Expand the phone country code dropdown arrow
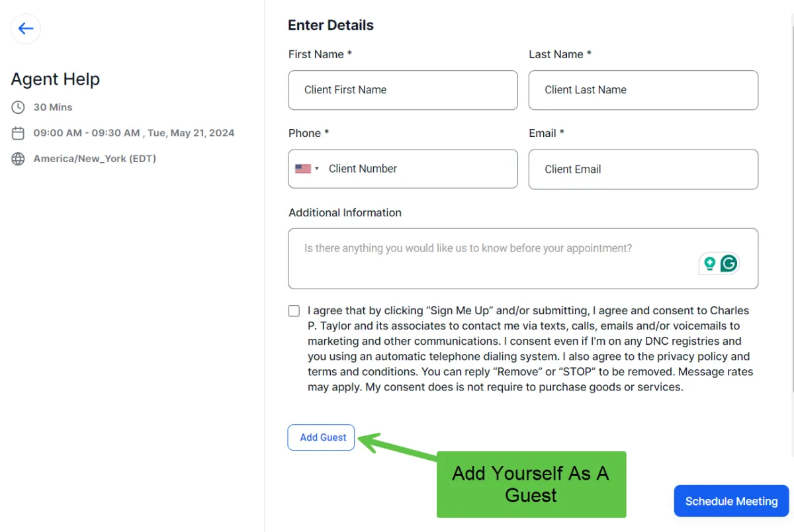 pyautogui.click(x=317, y=169)
